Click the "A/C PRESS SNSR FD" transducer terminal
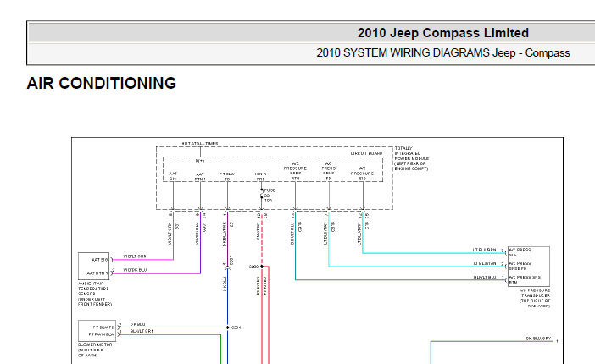595x364 pixels. coord(520,266)
